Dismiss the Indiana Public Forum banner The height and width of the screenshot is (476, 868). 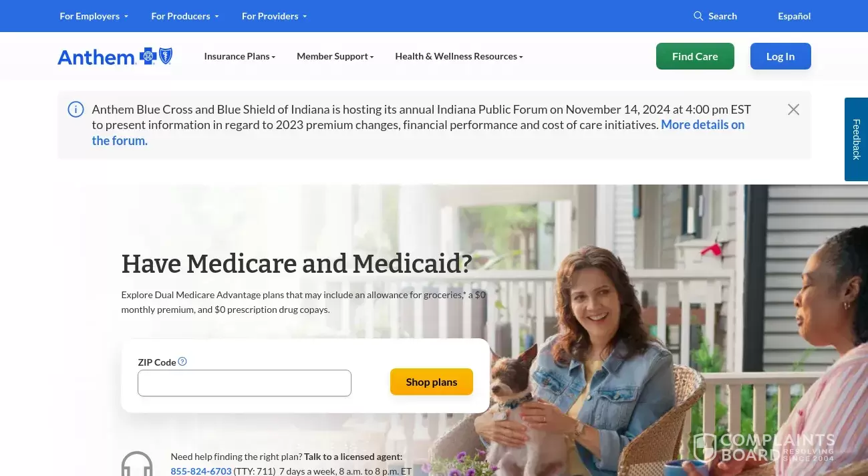pyautogui.click(x=793, y=110)
